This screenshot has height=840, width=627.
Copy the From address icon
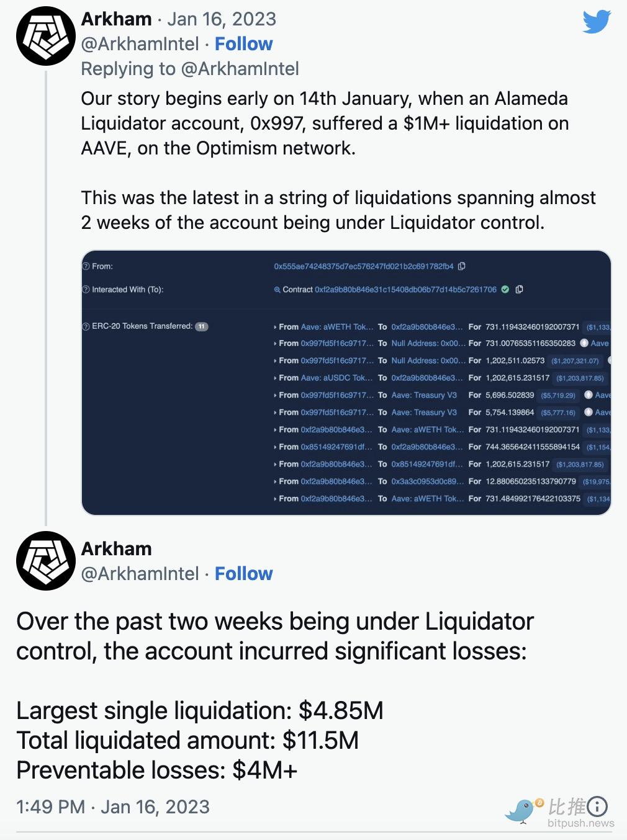click(x=461, y=266)
